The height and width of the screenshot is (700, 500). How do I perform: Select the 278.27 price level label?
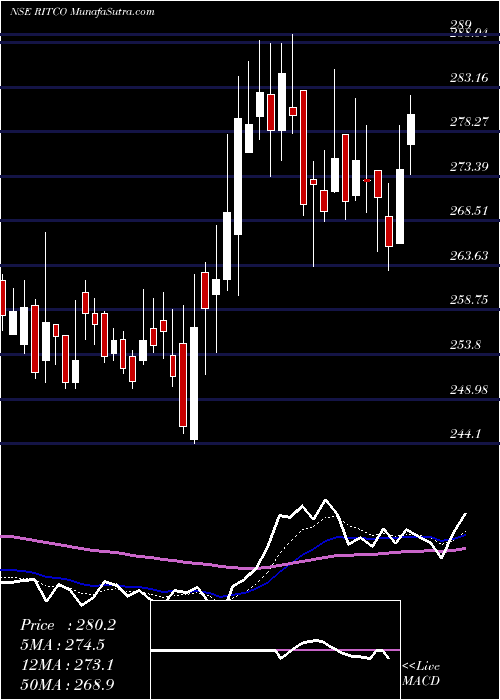click(469, 122)
